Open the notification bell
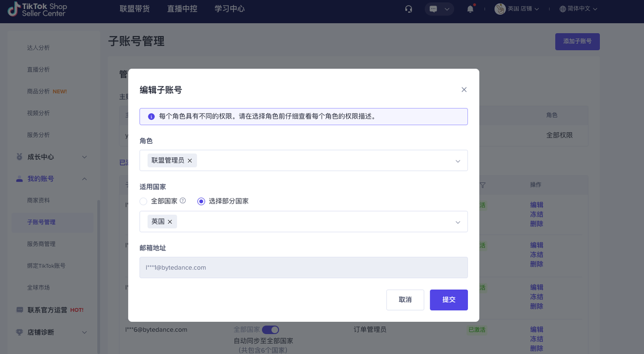The width and height of the screenshot is (644, 354). tap(470, 9)
